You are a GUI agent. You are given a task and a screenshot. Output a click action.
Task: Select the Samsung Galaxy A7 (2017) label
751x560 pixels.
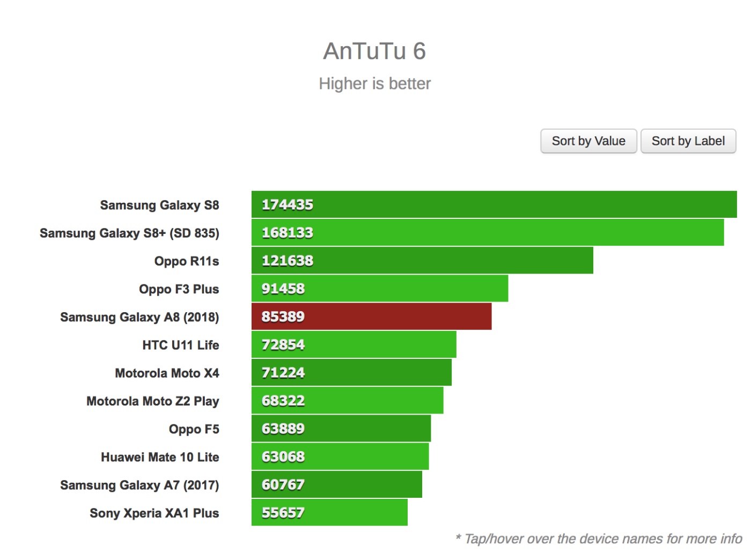pos(139,485)
